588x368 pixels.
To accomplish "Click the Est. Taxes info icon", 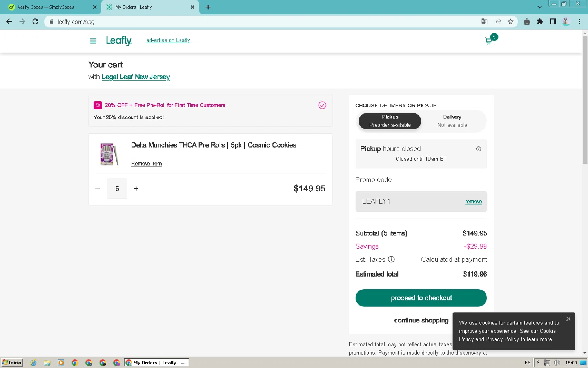I will tap(391, 259).
